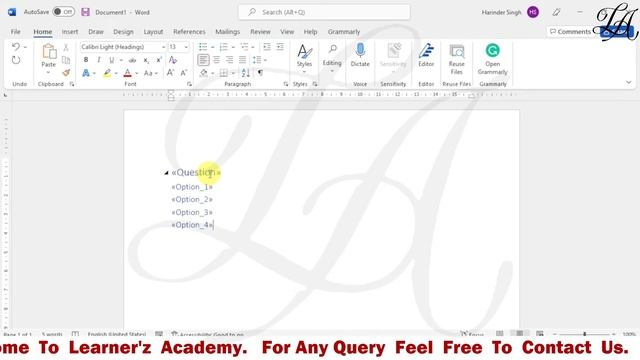Click the Undo arrow icon
This screenshot has height=360, width=640.
[x=16, y=47]
